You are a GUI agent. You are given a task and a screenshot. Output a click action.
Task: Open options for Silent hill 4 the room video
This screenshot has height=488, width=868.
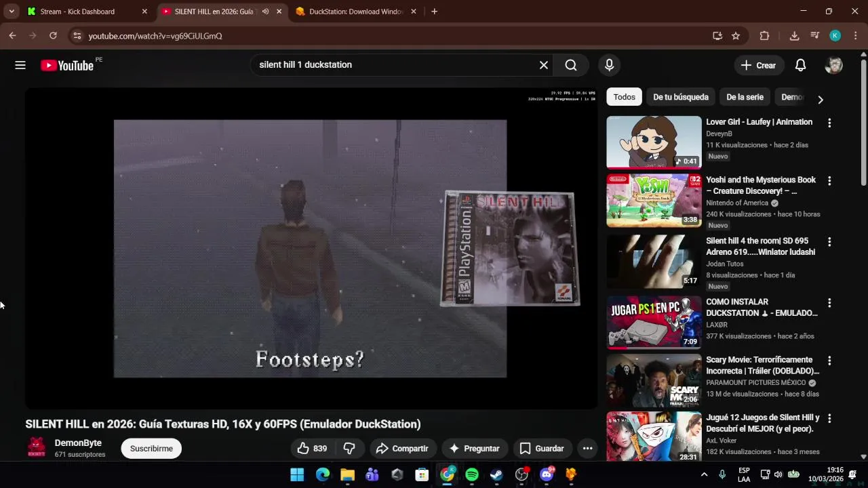tap(829, 242)
